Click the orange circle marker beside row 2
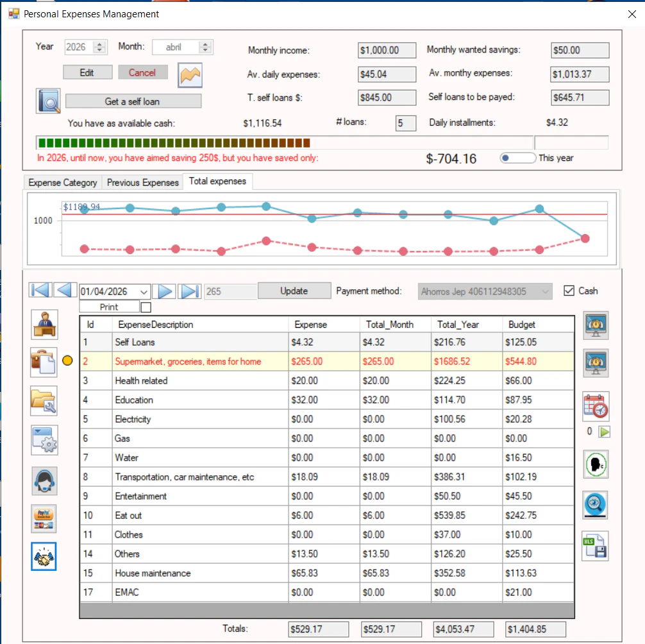This screenshot has width=645, height=644. point(67,360)
